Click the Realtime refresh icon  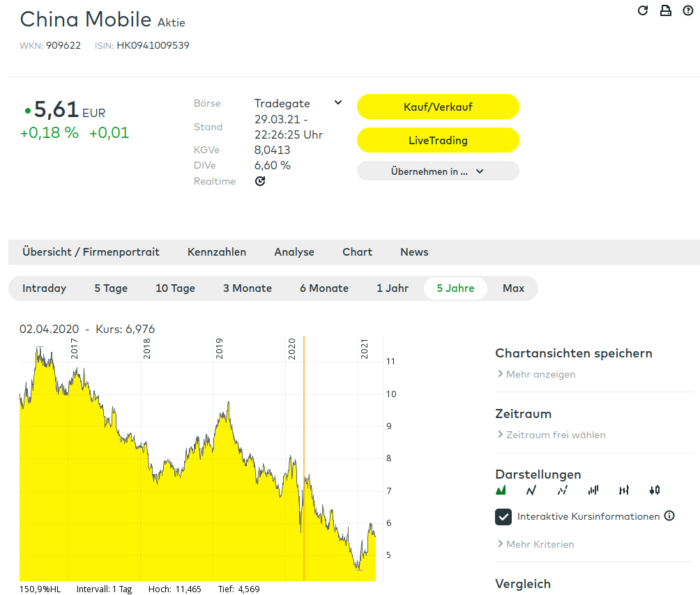260,181
